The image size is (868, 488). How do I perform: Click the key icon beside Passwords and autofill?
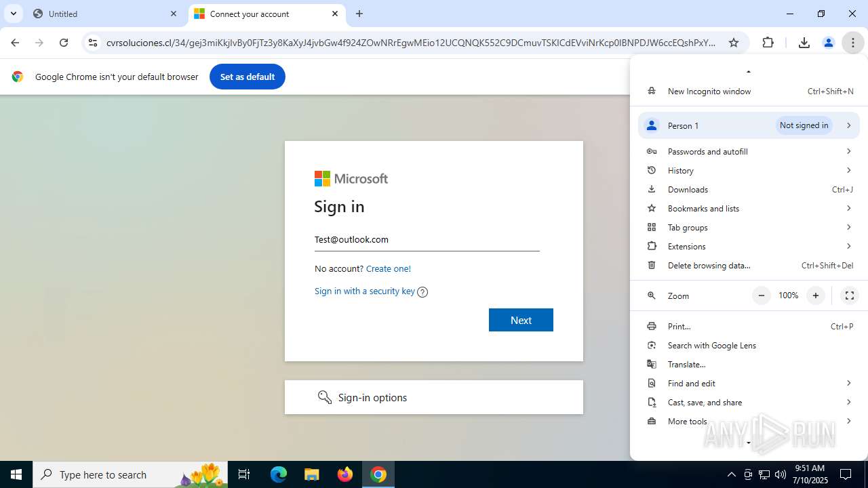pos(652,151)
